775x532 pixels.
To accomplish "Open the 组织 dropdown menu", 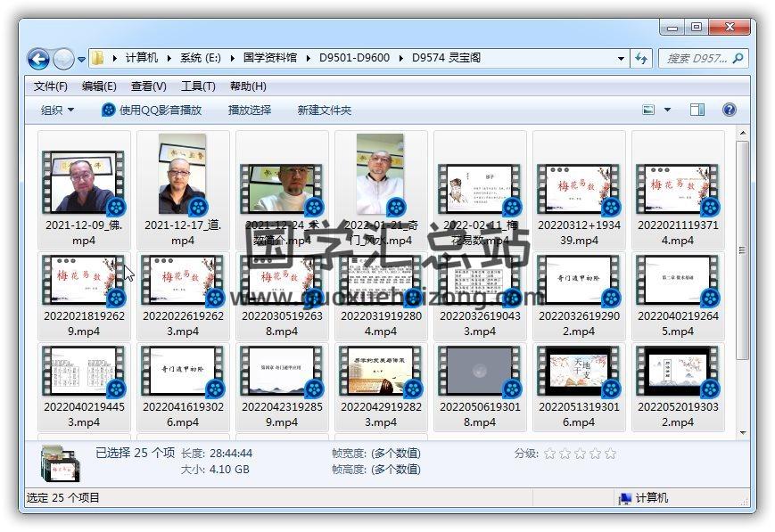I will tap(58, 110).
